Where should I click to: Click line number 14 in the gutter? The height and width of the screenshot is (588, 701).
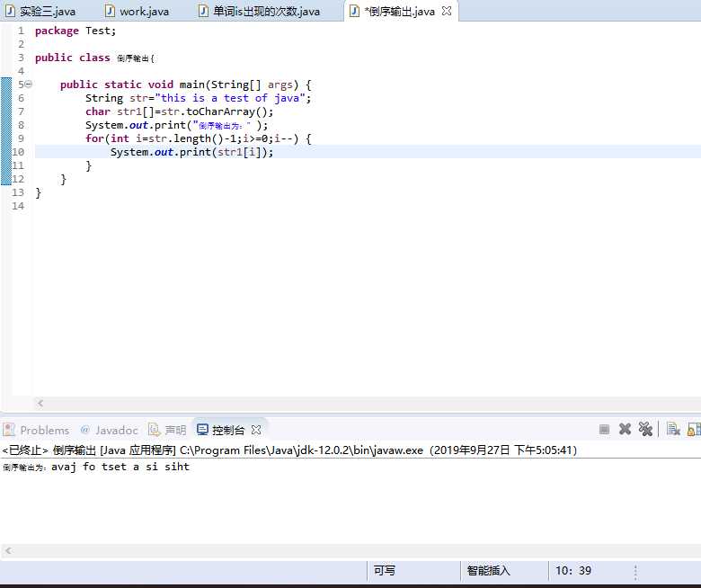click(x=18, y=206)
